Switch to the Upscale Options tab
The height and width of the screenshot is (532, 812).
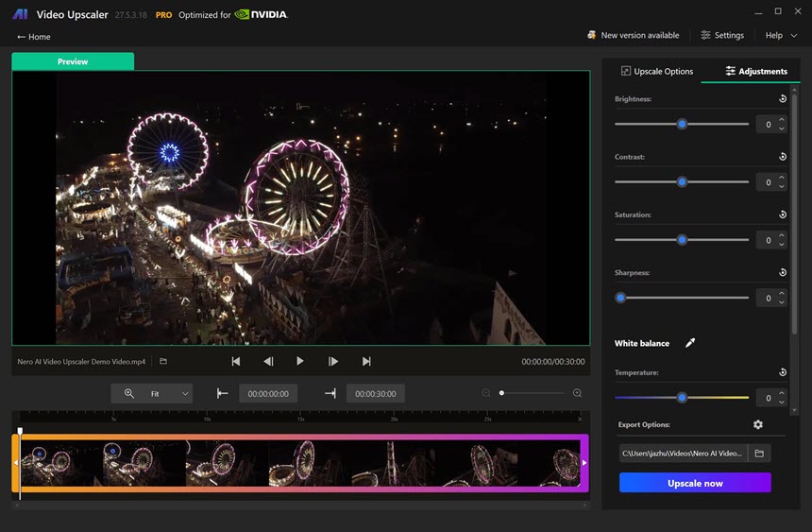[656, 72]
